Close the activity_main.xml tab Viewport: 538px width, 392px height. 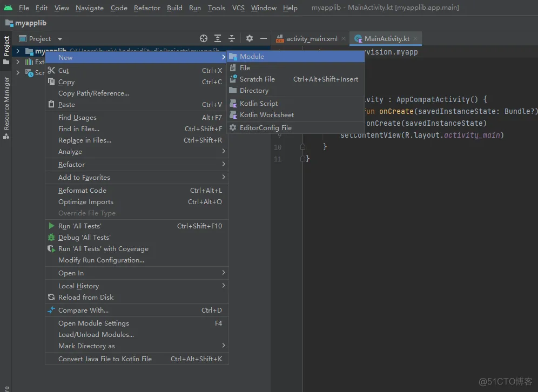344,39
